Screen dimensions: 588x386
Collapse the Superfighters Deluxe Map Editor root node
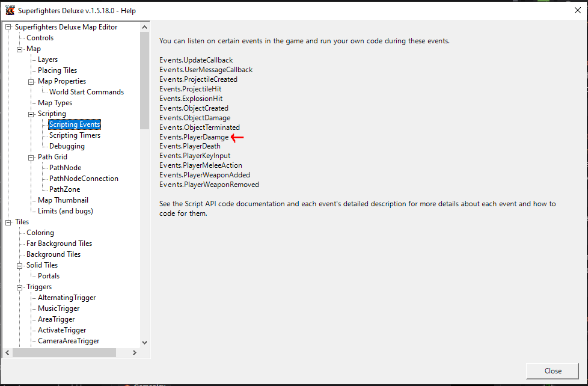coord(8,27)
